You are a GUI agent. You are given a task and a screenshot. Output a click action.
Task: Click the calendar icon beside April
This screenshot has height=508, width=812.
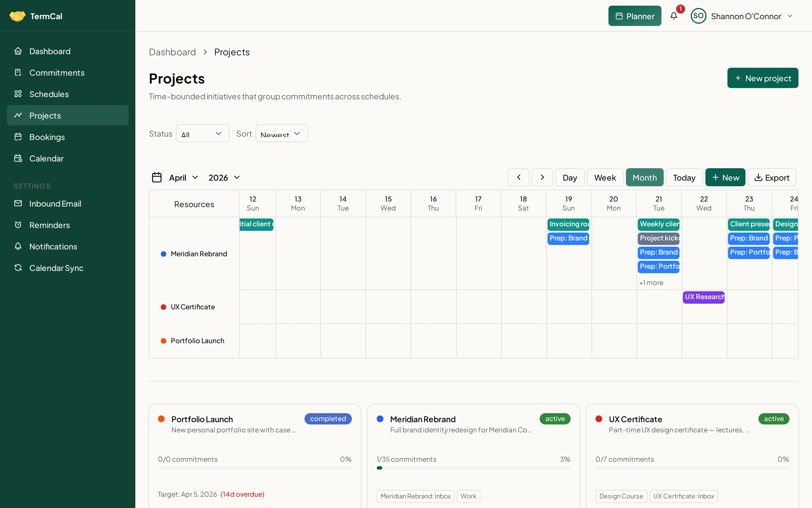[x=157, y=178]
